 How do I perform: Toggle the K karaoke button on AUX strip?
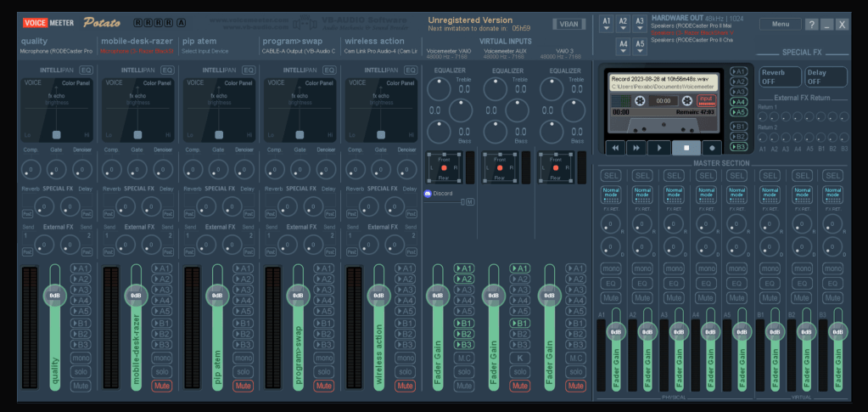pyautogui.click(x=520, y=358)
